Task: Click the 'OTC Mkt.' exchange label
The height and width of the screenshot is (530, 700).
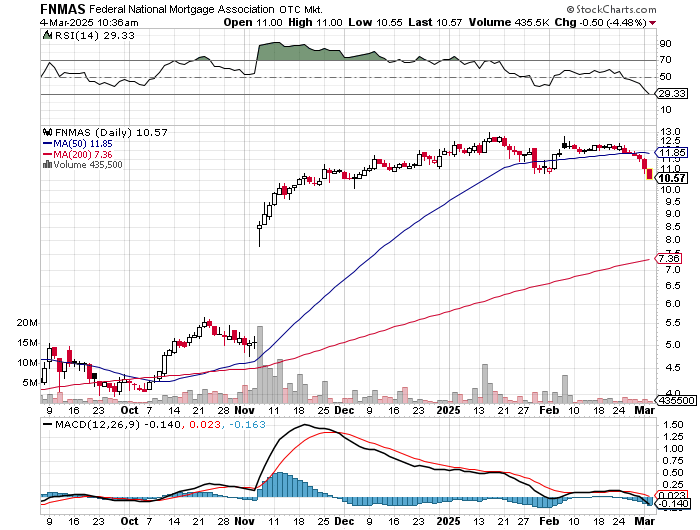Action: click(301, 9)
